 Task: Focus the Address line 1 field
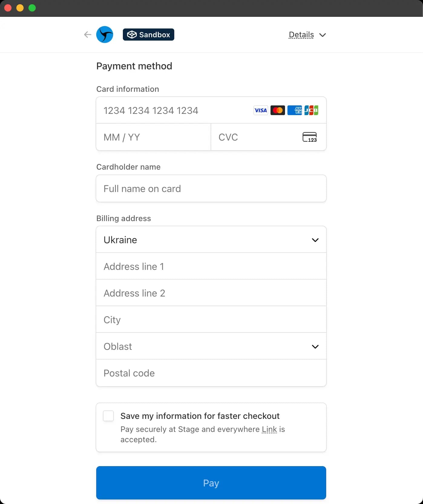pyautogui.click(x=211, y=266)
